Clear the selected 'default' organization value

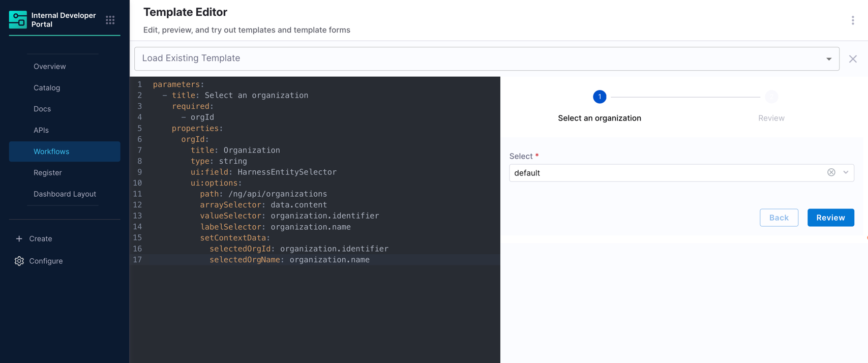click(831, 172)
